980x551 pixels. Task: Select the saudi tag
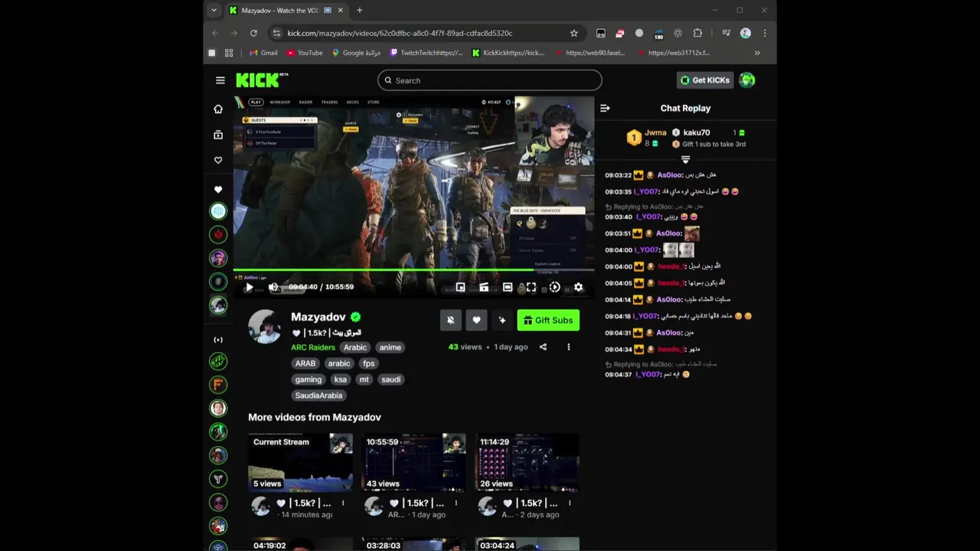click(391, 380)
